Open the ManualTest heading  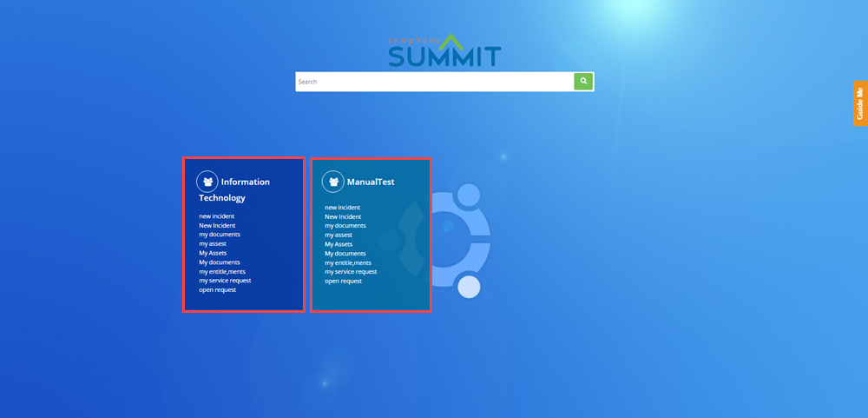pyautogui.click(x=371, y=182)
